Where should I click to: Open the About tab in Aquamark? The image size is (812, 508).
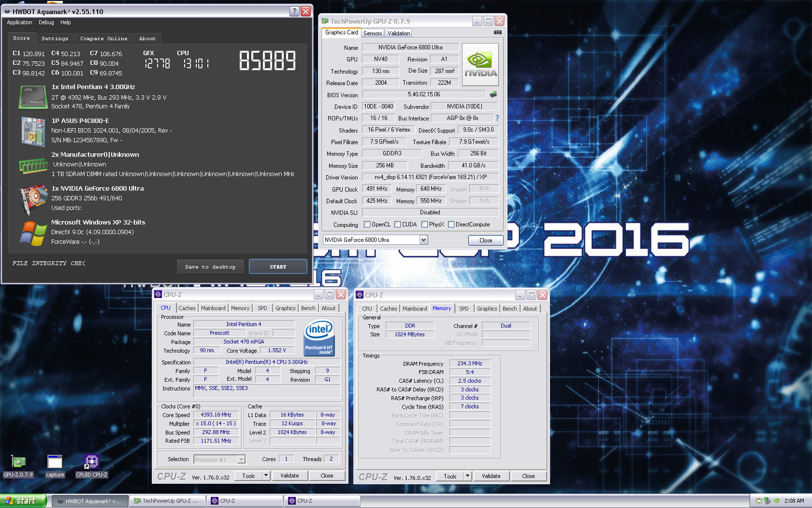click(x=147, y=38)
